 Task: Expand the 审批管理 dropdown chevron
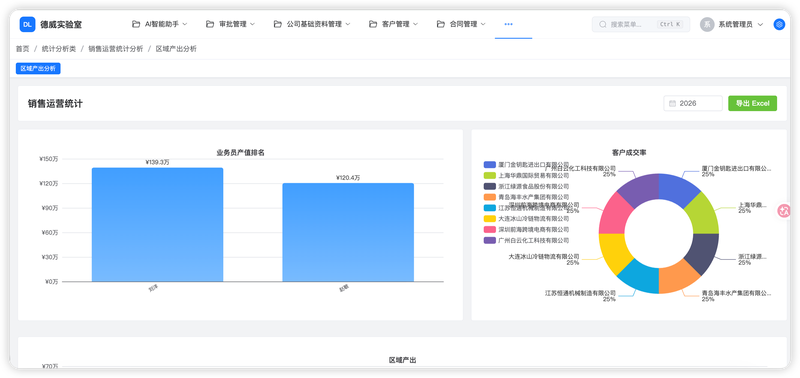[252, 24]
